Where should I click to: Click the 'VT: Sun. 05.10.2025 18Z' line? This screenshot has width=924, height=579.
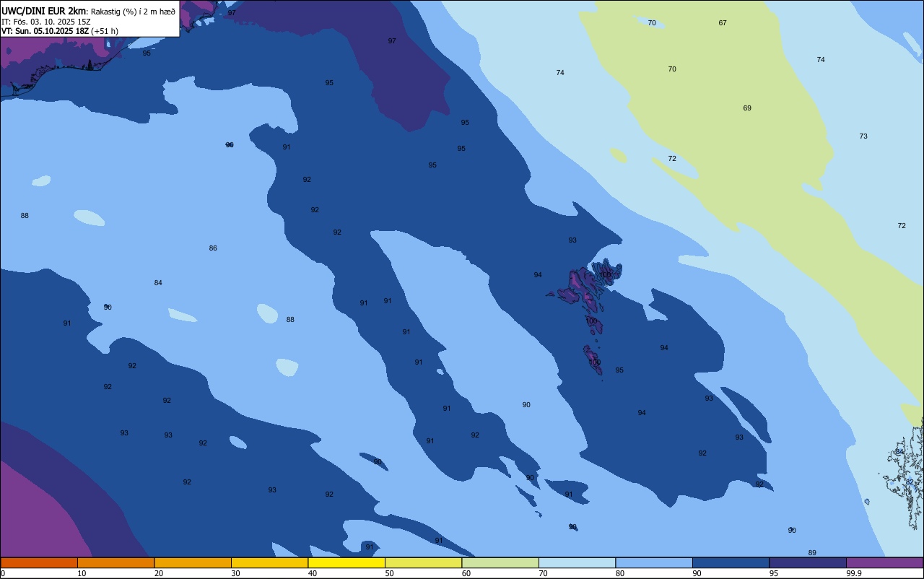(45, 31)
